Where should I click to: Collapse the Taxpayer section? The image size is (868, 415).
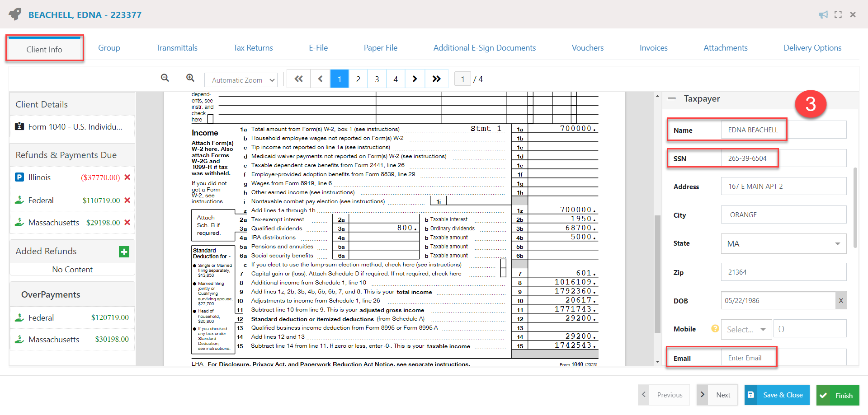point(672,98)
